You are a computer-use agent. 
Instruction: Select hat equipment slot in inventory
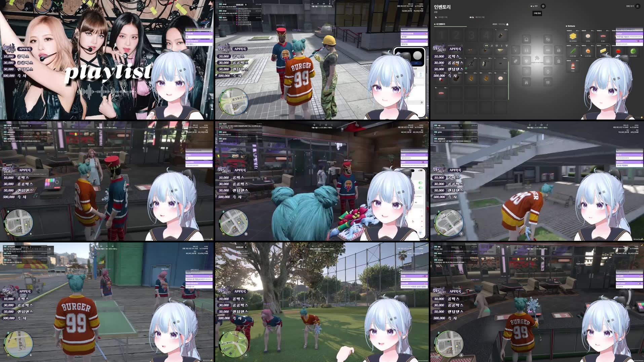pyautogui.click(x=526, y=39)
